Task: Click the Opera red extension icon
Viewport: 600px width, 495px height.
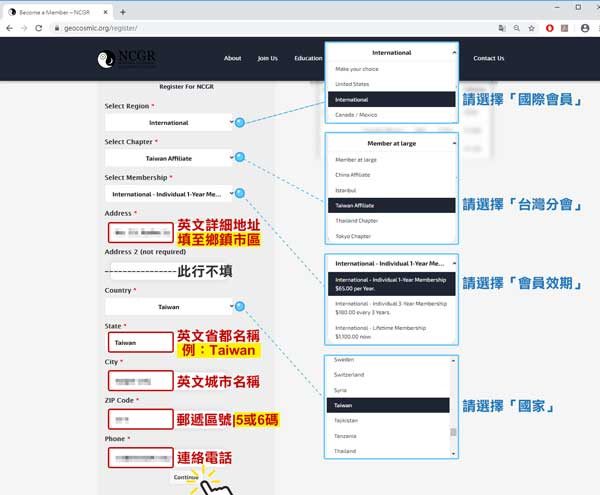Action: pos(549,28)
